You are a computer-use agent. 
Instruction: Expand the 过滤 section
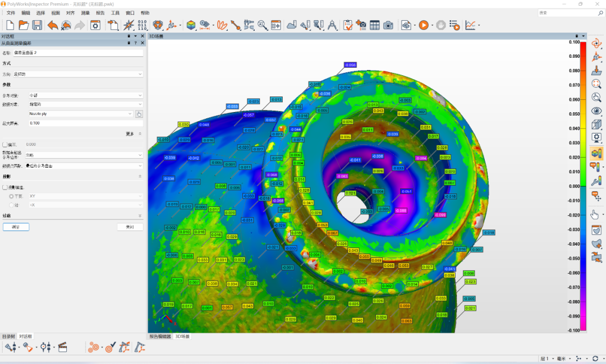pyautogui.click(x=140, y=215)
